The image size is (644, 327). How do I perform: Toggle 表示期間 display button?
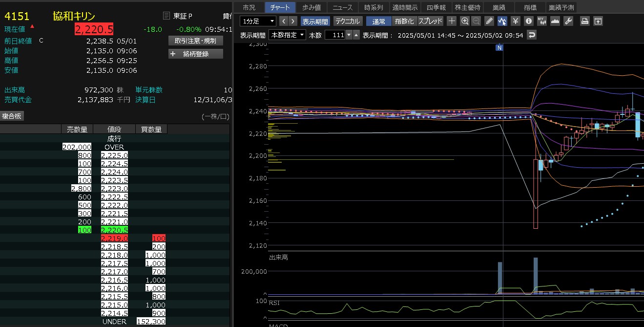pyautogui.click(x=315, y=21)
